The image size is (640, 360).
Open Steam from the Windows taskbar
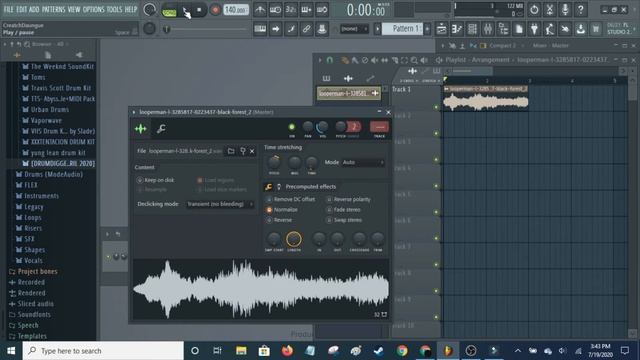click(379, 351)
